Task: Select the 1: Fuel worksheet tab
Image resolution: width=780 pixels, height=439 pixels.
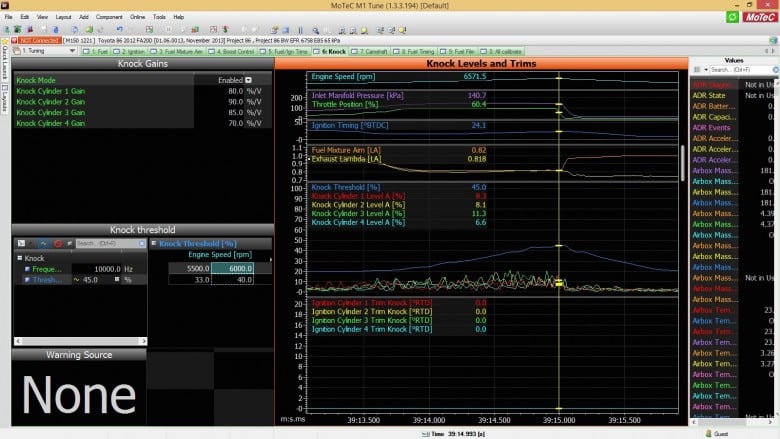Action: point(96,51)
